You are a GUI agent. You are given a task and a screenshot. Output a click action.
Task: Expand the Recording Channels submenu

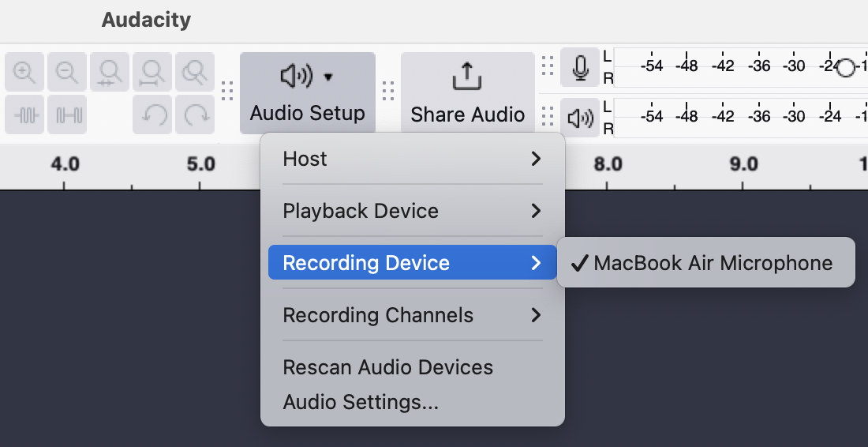tap(413, 315)
